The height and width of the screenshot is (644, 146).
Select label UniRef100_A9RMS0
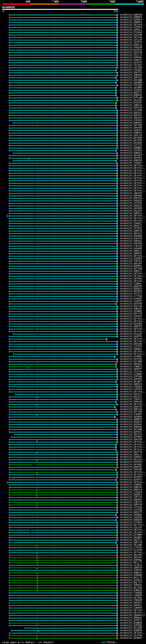pos(131,133)
